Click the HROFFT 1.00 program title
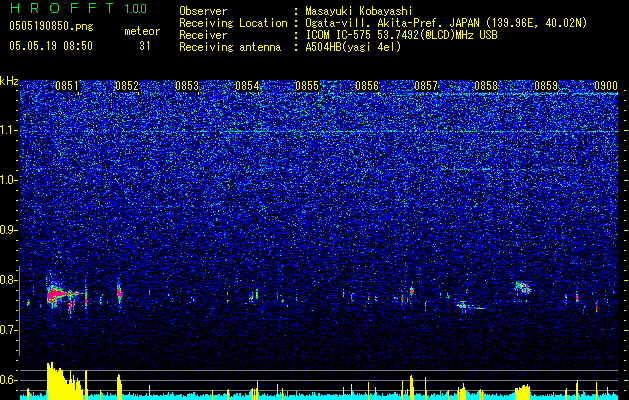 78,8
